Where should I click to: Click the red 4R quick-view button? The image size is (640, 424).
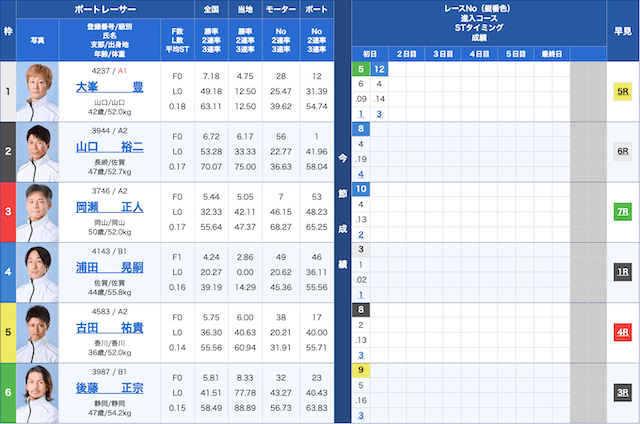[622, 332]
